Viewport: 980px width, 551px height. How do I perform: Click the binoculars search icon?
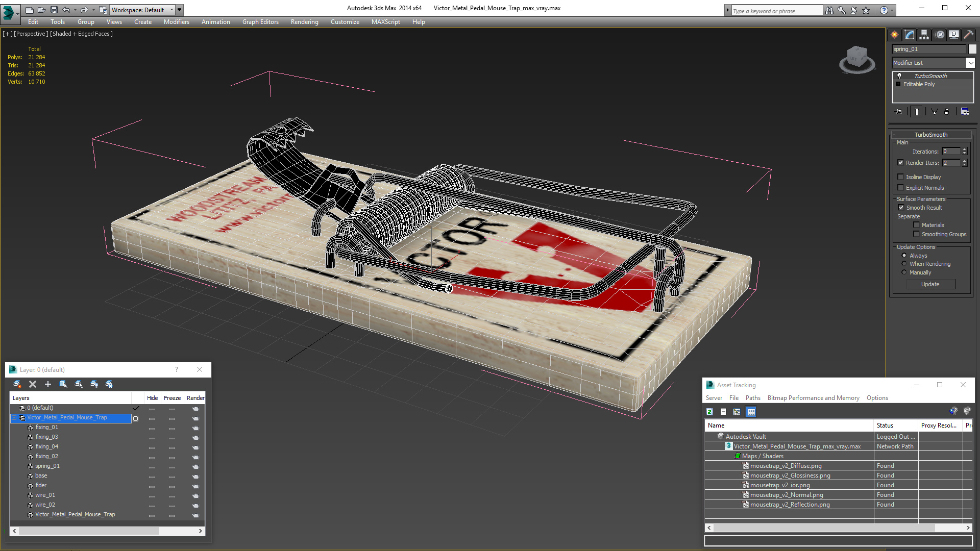pos(829,10)
